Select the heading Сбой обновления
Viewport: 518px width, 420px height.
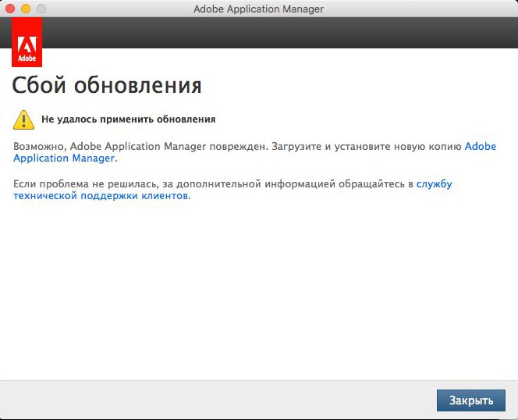[x=106, y=86]
